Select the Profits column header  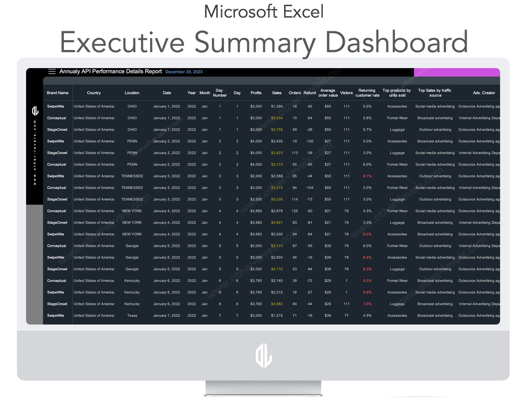point(256,93)
